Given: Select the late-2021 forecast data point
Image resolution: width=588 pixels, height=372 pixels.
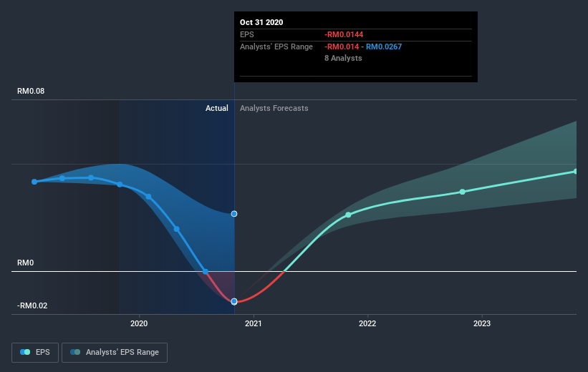Looking at the screenshot, I should 348,215.
